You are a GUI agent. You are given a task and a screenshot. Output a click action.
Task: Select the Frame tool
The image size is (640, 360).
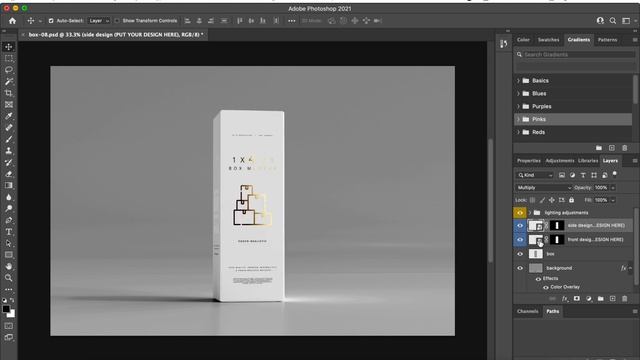tap(9, 104)
